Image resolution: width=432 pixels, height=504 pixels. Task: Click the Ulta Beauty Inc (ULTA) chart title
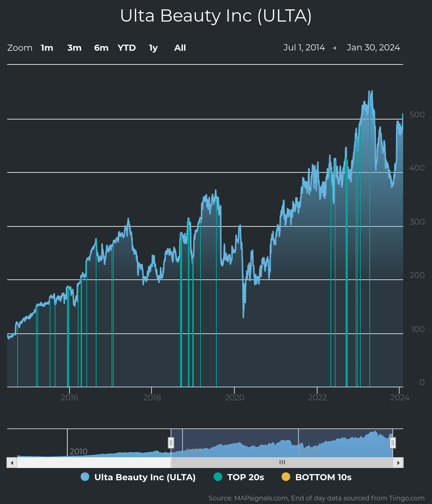[216, 16]
